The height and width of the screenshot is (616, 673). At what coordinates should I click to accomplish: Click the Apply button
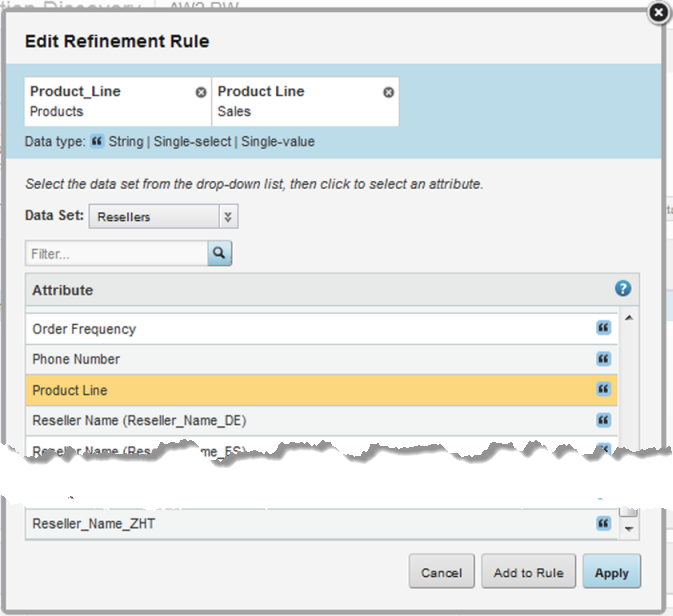point(612,571)
